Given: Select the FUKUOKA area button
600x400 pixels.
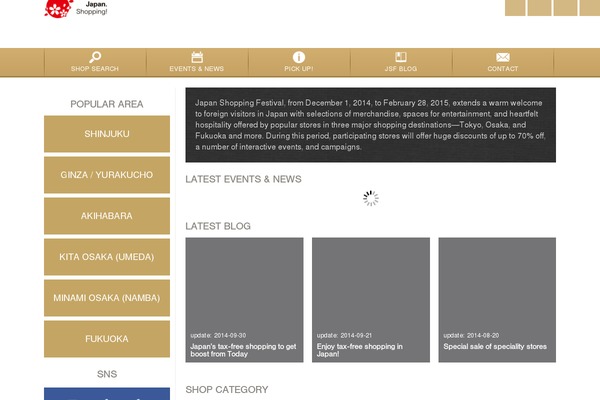Looking at the screenshot, I should coord(107,339).
